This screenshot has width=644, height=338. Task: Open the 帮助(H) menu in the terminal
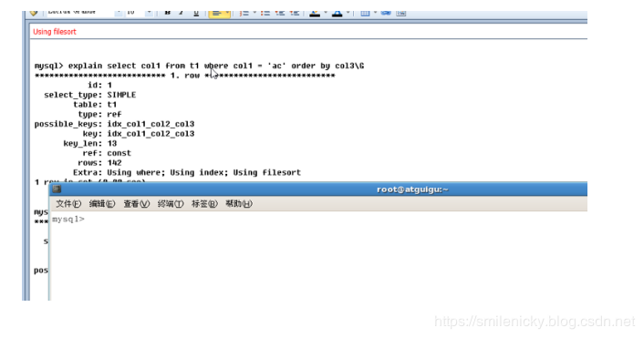point(239,204)
